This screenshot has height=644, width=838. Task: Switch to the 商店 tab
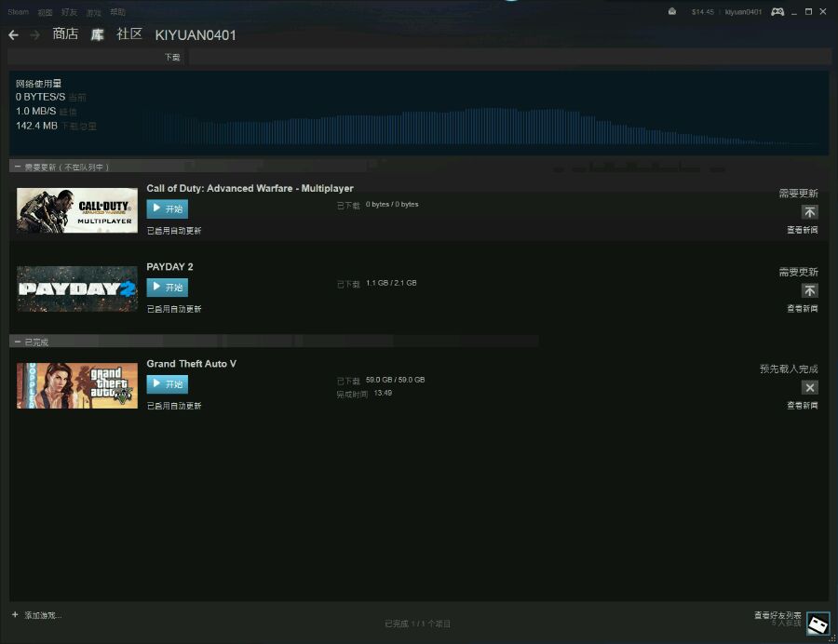pos(65,34)
